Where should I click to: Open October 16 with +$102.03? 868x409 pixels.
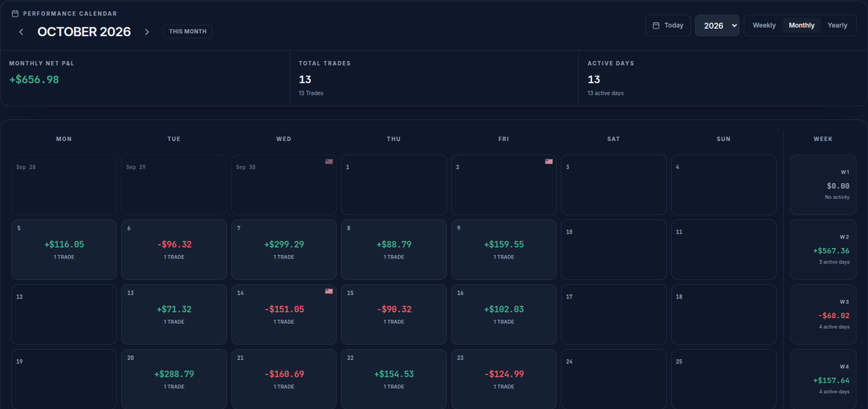click(504, 314)
